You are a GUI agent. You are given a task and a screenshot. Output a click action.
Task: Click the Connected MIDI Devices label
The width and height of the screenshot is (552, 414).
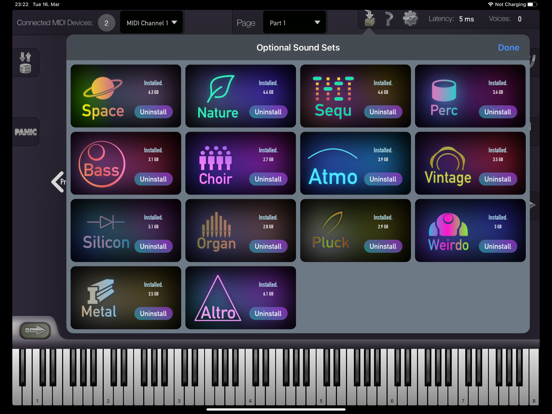pyautogui.click(x=55, y=23)
